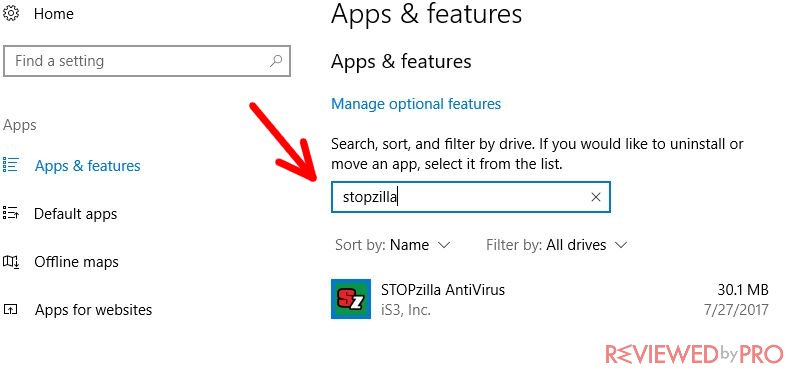Image resolution: width=796 pixels, height=374 pixels.
Task: Open Offline maps settings
Action: click(x=76, y=262)
